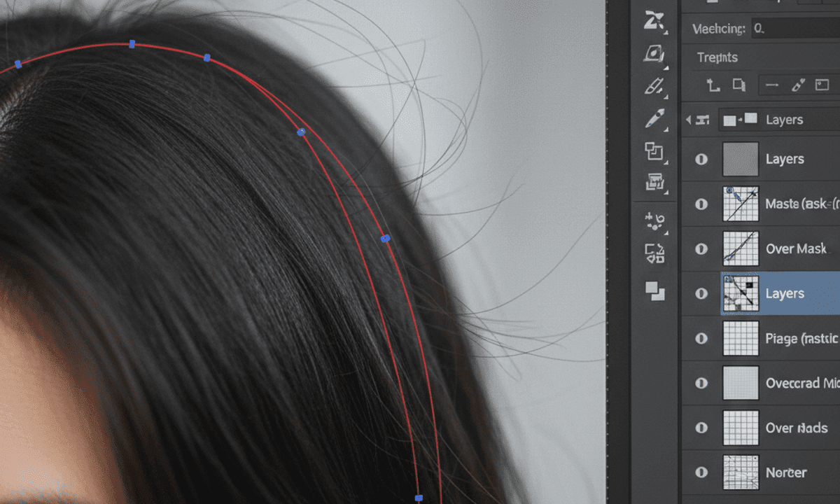Toggle visibility of the Over Mask layer
The height and width of the screenshot is (504, 840).
point(701,248)
